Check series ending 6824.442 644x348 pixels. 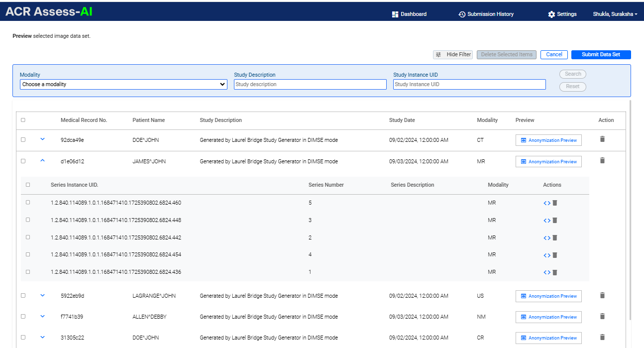point(28,237)
